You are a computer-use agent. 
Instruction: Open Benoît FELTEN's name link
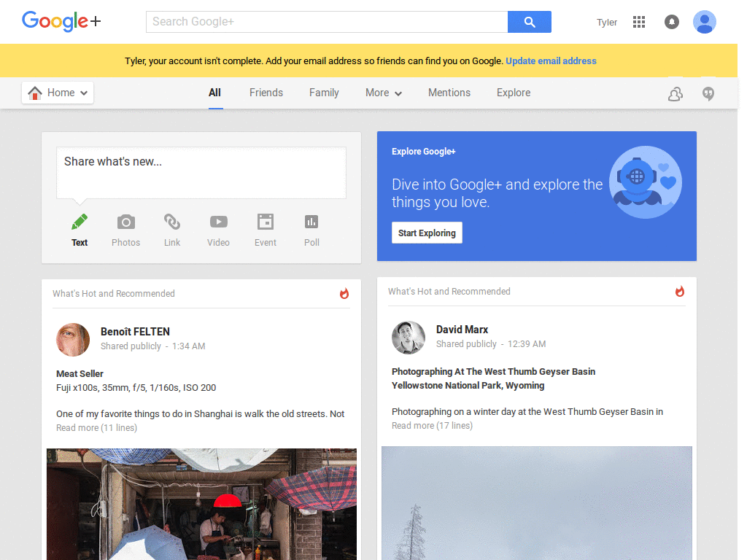[135, 332]
